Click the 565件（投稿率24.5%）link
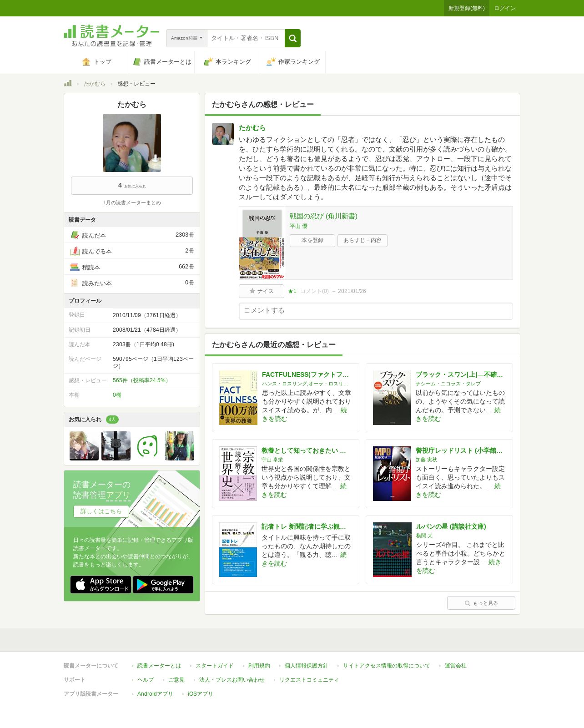The height and width of the screenshot is (728, 584). point(141,380)
